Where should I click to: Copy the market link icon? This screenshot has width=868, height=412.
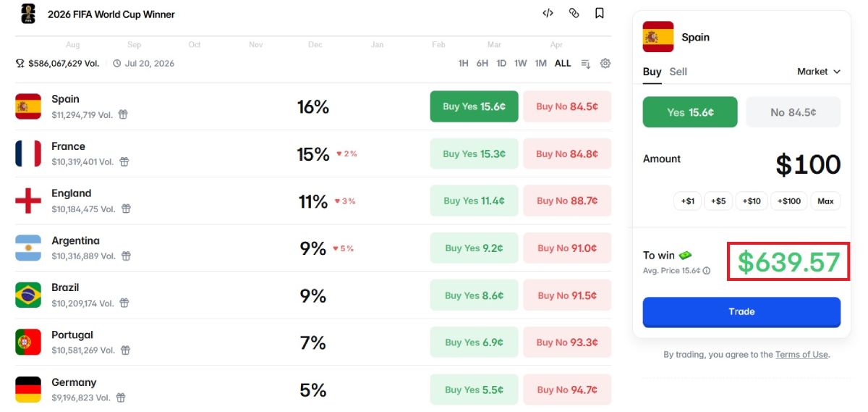pyautogui.click(x=574, y=13)
